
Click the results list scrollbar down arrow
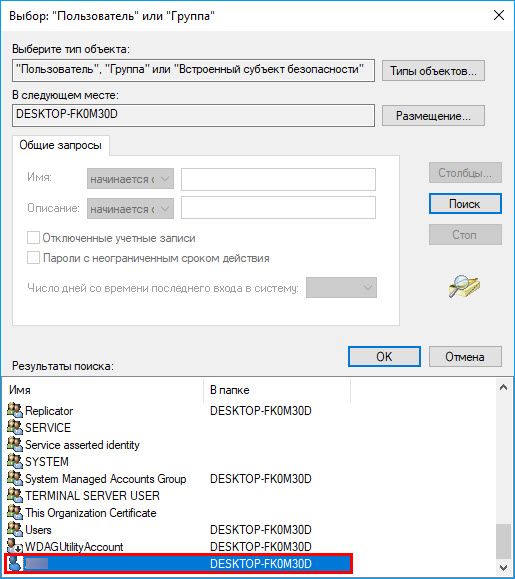(503, 567)
